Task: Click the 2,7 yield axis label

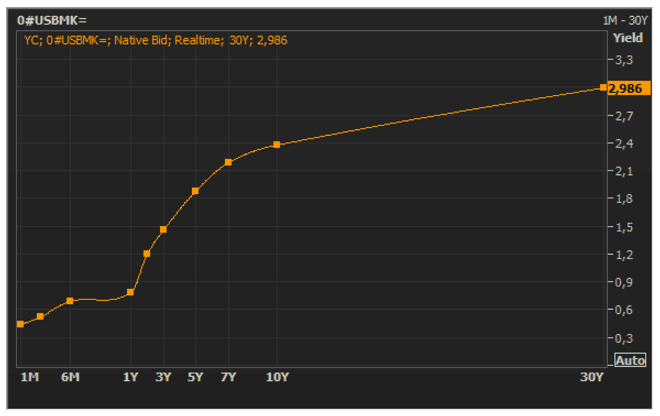Action: pyautogui.click(x=624, y=116)
